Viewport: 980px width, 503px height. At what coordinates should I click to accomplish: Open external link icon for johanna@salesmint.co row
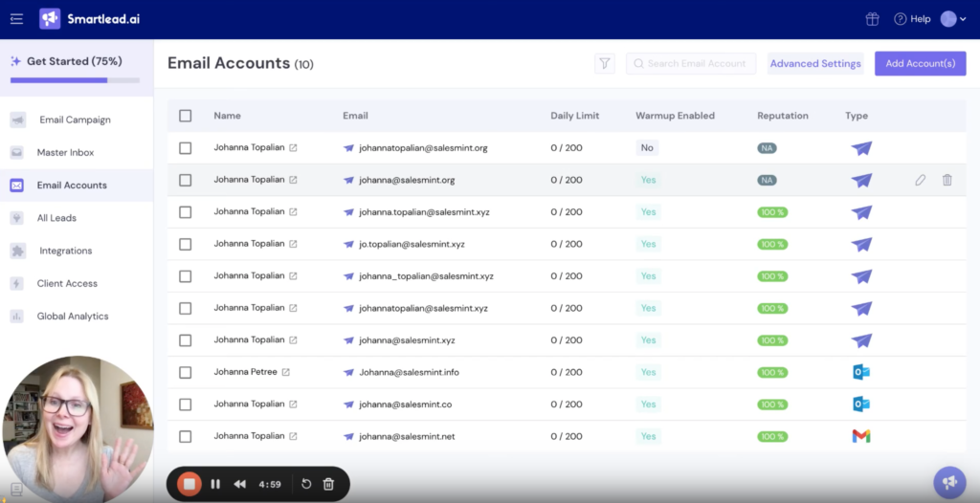(x=293, y=405)
